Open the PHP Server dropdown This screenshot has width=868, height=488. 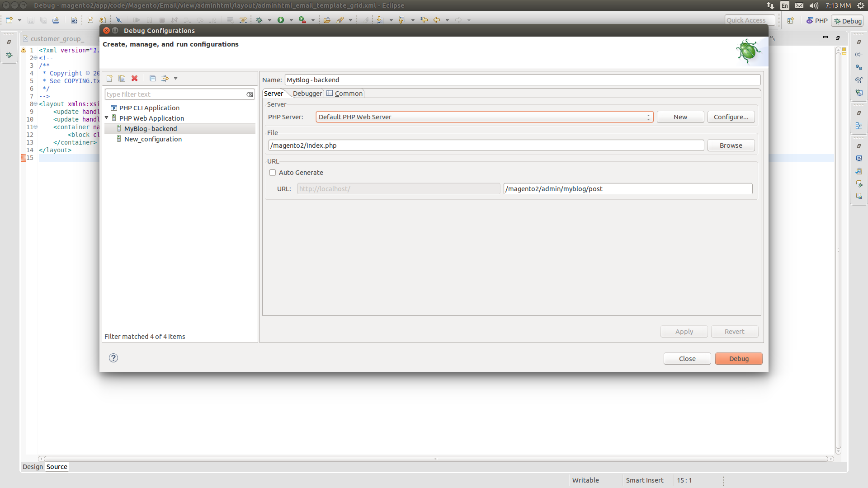coord(485,117)
